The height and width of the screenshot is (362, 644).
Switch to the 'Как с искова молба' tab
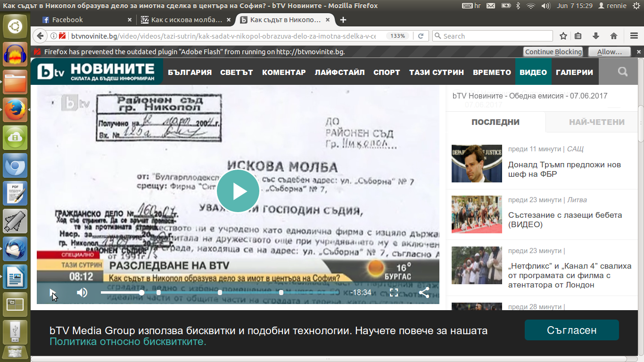point(186,20)
